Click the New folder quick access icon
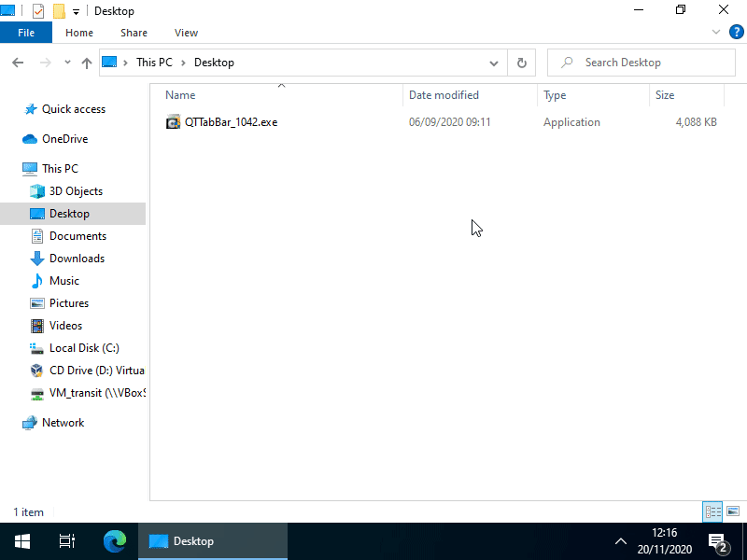Viewport: 747px width, 560px height. [59, 10]
